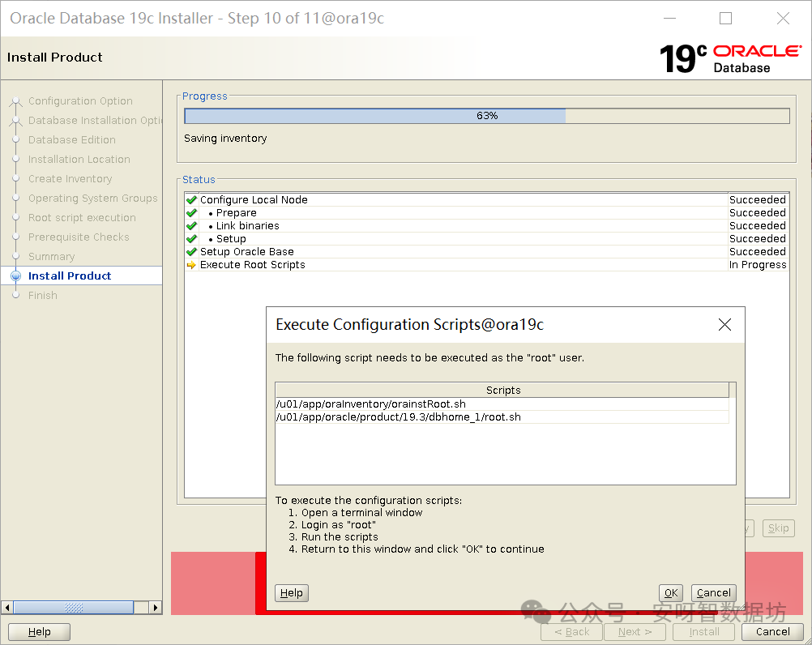The height and width of the screenshot is (645, 812).
Task: Select the Execute Root Scripts status row
Action: [487, 264]
